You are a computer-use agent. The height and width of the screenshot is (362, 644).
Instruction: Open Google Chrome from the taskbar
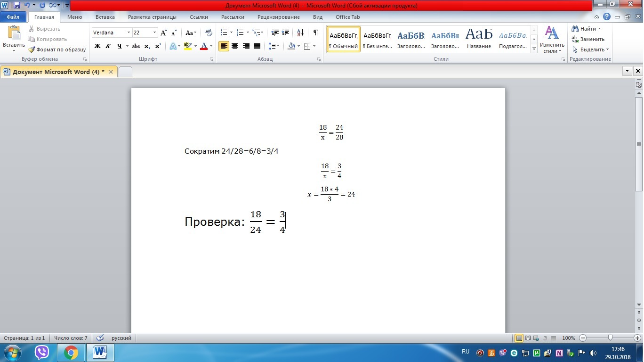(x=71, y=352)
